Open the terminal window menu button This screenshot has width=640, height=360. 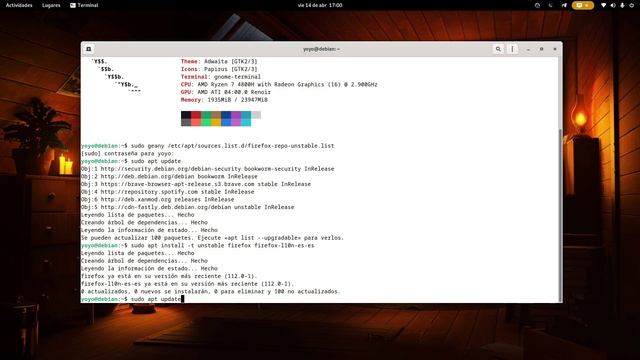pos(512,49)
